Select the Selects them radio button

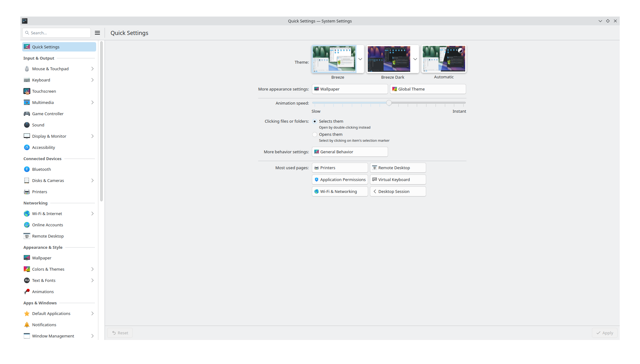click(315, 121)
